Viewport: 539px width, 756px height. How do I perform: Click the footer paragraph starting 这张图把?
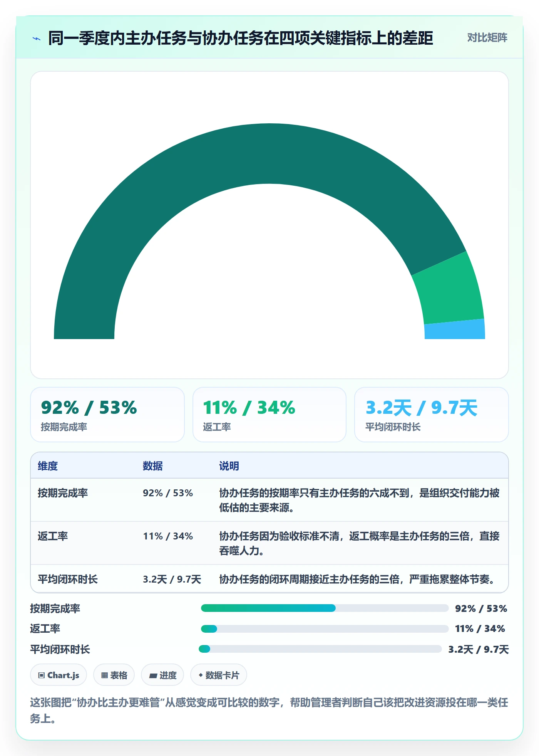point(269,710)
